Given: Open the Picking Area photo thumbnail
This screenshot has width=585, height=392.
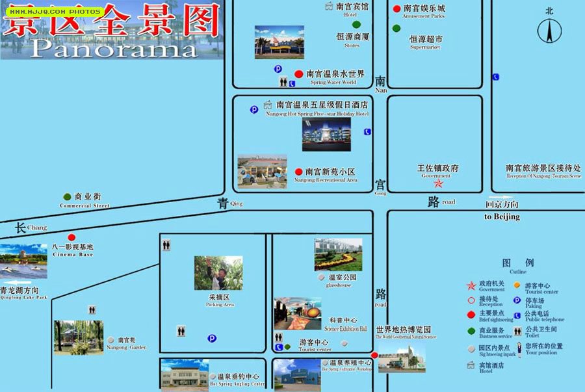Looking at the screenshot, I should (x=218, y=273).
